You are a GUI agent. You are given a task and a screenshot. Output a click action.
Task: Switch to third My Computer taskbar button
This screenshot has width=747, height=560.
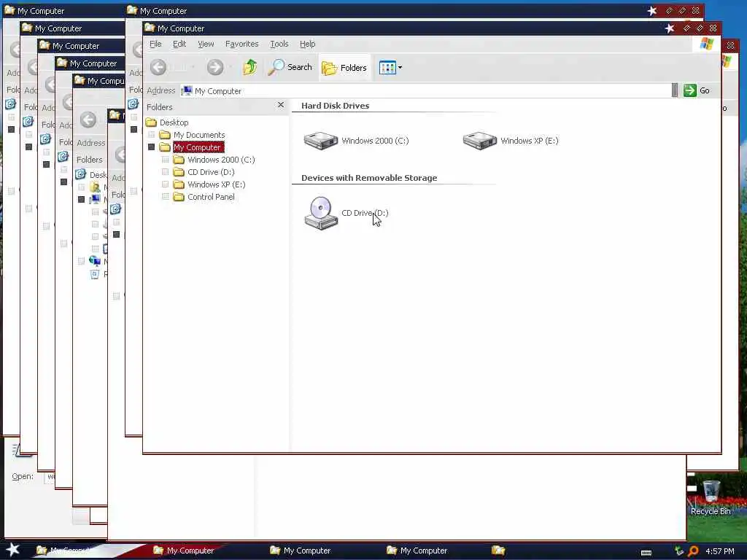300,551
